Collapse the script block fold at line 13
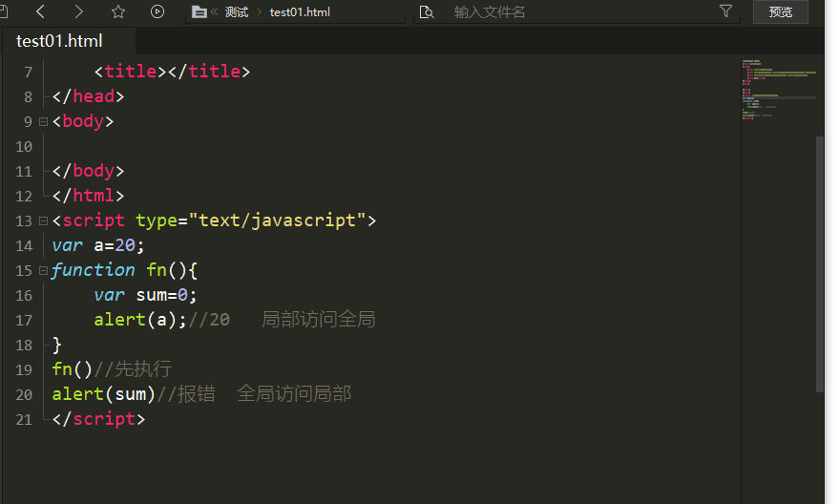This screenshot has height=504, width=839. click(43, 220)
